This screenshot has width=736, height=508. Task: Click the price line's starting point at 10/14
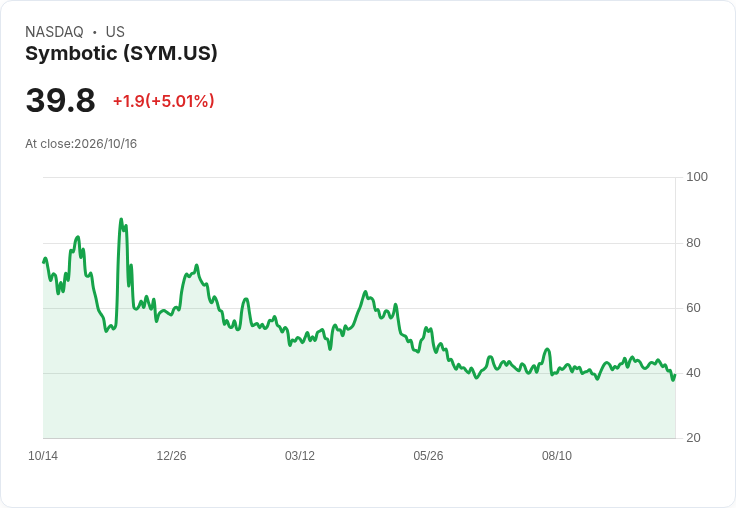[x=44, y=262]
